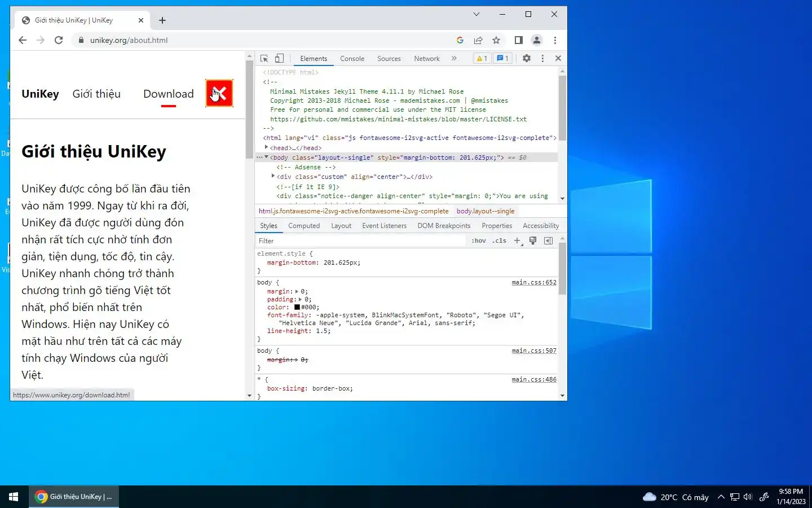Click the UniKey site logo link
812x508 pixels.
pyautogui.click(x=40, y=94)
